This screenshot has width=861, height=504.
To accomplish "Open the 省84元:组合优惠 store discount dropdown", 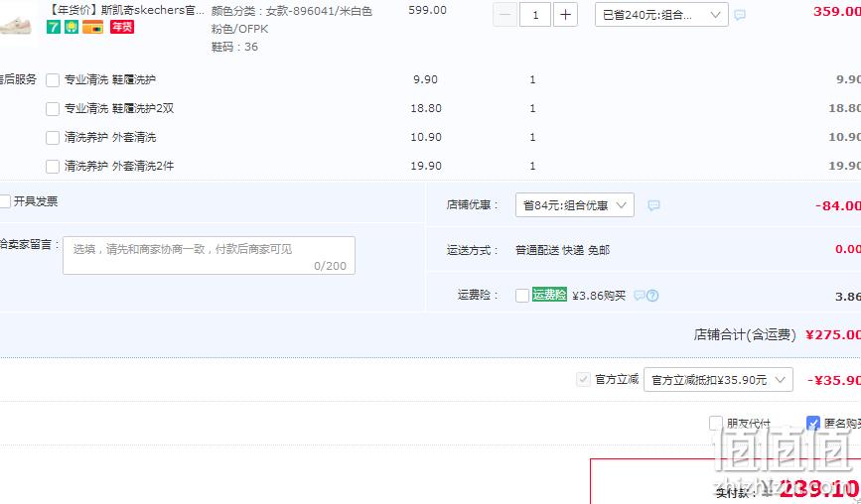I will pyautogui.click(x=574, y=205).
